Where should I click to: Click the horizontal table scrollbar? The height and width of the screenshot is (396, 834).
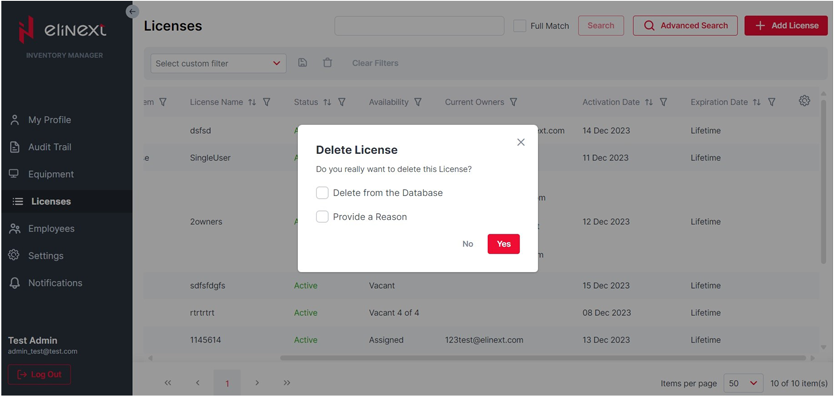(543, 358)
